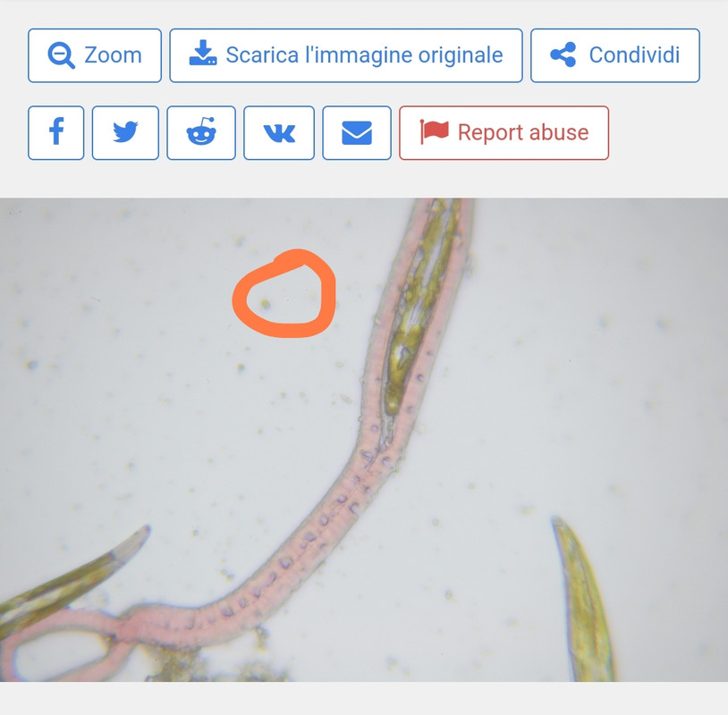The image size is (728, 715).
Task: Click the Report abuse button
Action: pos(504,133)
